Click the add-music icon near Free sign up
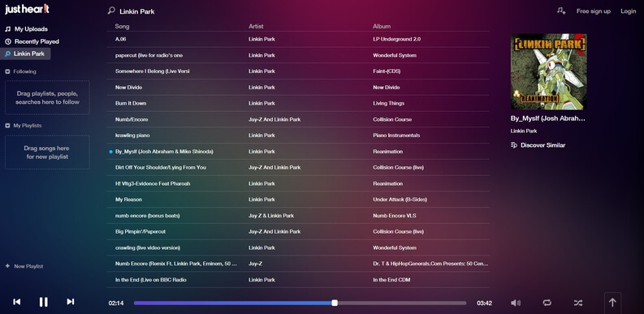This screenshot has height=314, width=644. tap(561, 11)
